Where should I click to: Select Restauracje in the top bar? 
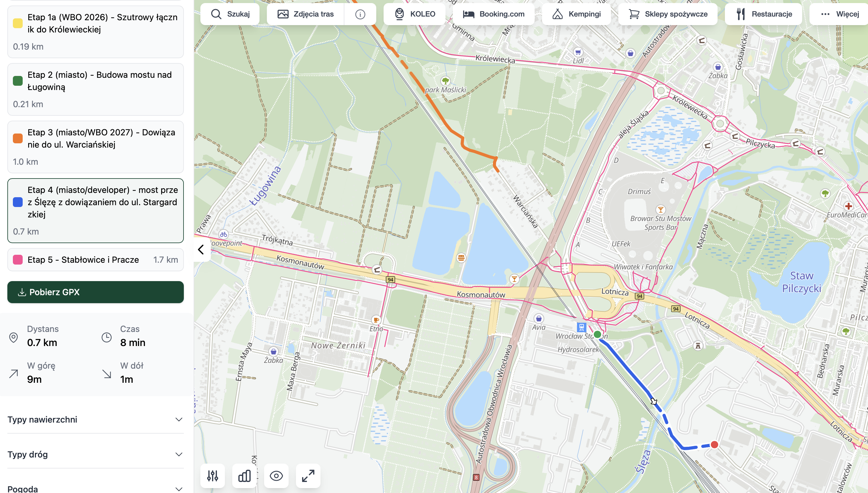[x=764, y=14]
